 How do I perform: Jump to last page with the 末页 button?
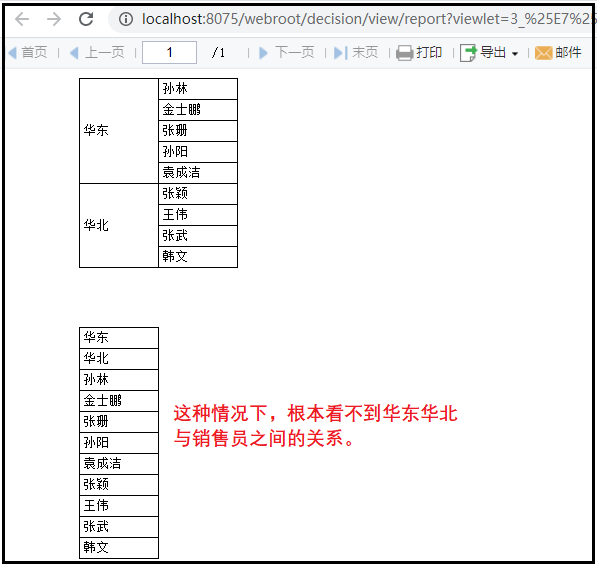(356, 52)
